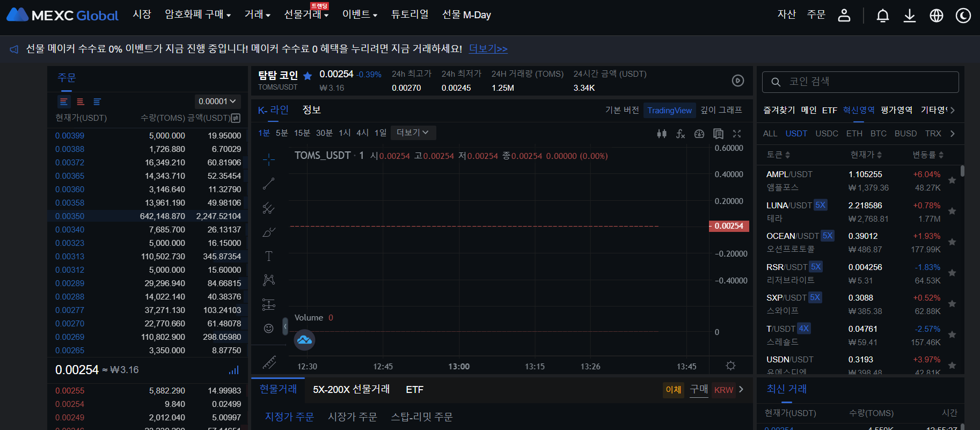The width and height of the screenshot is (980, 430).
Task: Click the tutorial play circle icon
Action: tap(738, 81)
